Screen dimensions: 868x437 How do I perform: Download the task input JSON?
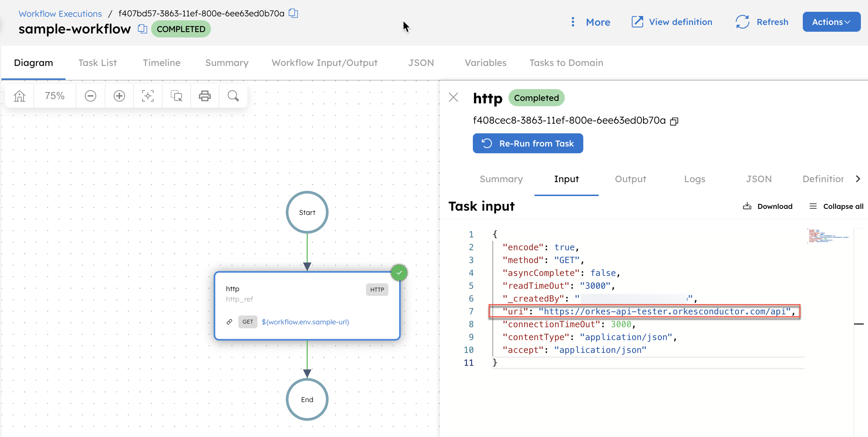coord(768,206)
